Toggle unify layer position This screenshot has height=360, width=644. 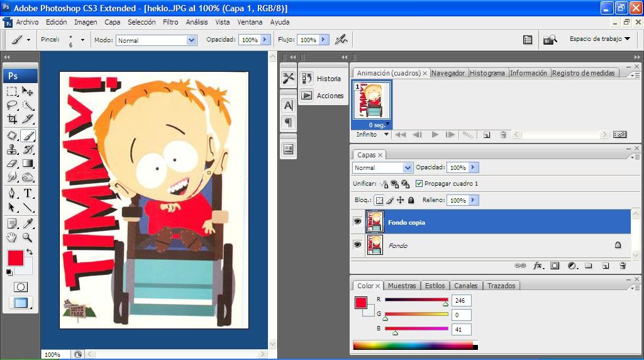(x=384, y=184)
